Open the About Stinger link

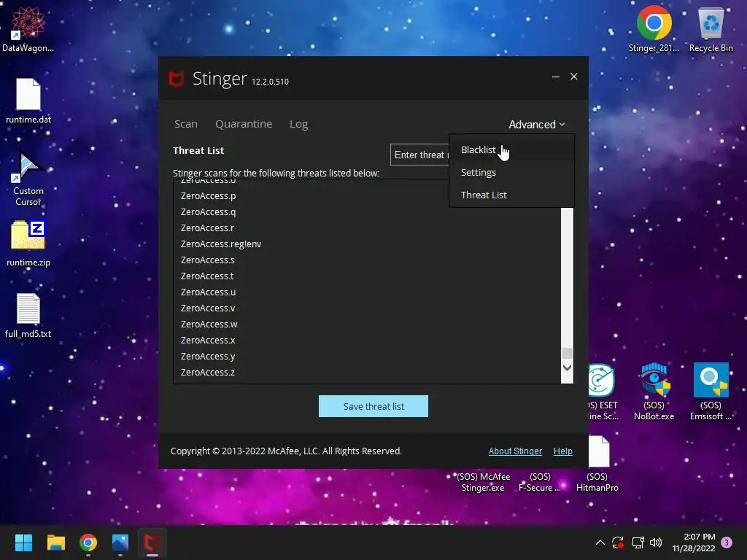515,451
